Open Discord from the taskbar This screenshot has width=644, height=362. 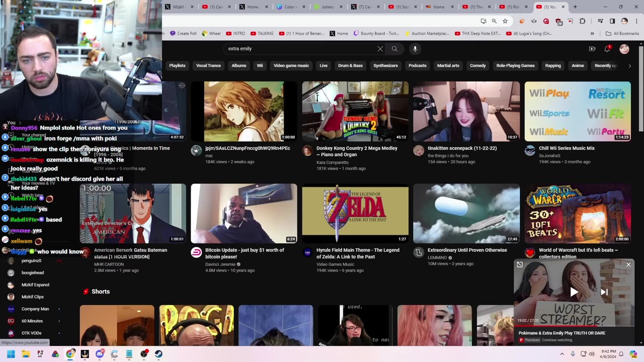(x=100, y=354)
